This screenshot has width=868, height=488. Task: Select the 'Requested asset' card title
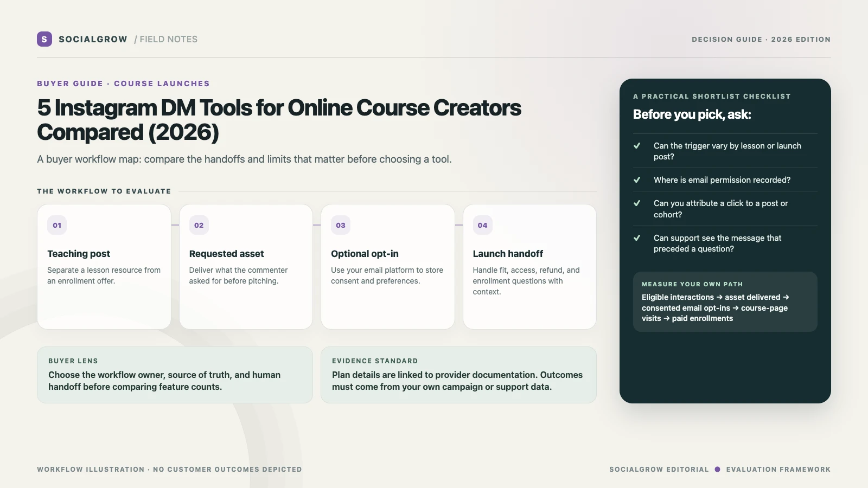pos(227,254)
